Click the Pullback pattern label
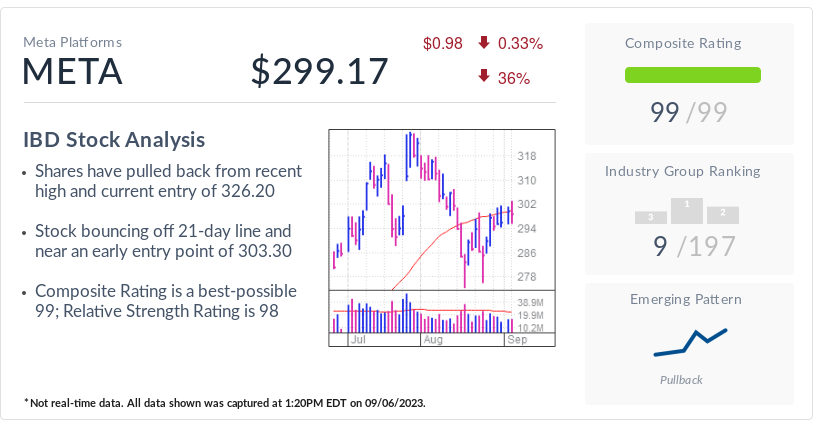Screen dimensions: 816x430 tap(682, 380)
